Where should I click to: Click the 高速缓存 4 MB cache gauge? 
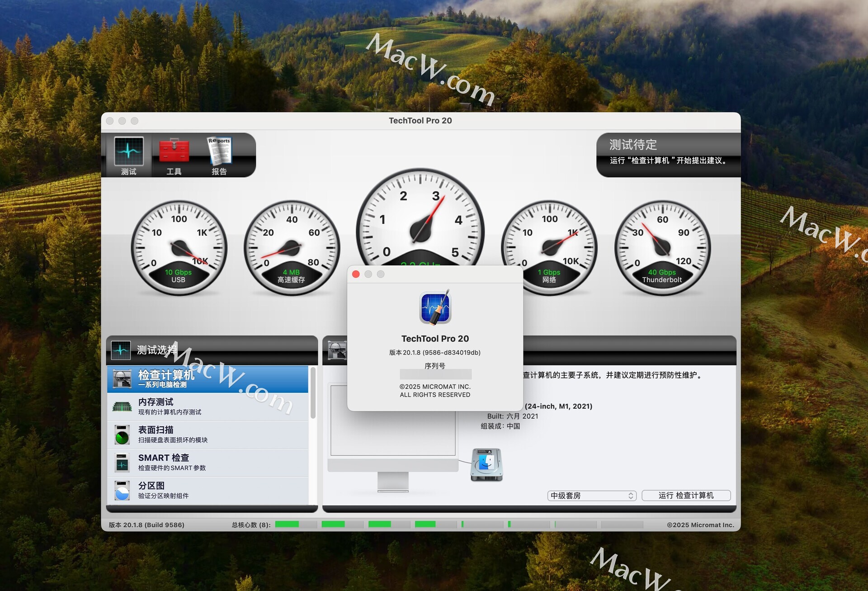pyautogui.click(x=292, y=248)
